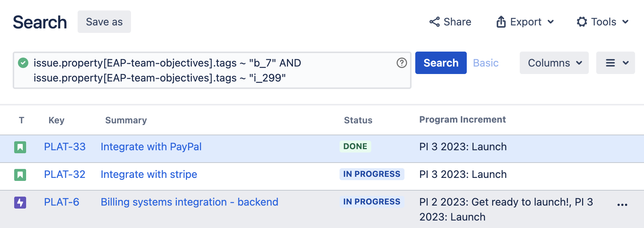
Task: Click the JQL syntax help question icon
Action: click(x=401, y=63)
